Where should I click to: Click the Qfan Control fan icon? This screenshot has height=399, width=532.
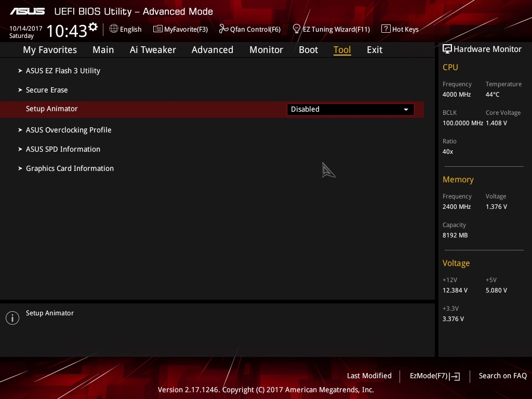(x=223, y=29)
